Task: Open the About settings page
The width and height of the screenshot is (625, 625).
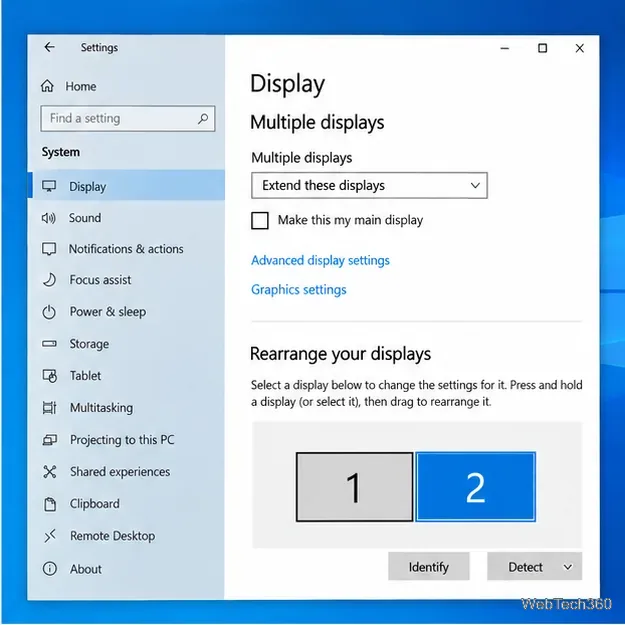Action: (126, 569)
